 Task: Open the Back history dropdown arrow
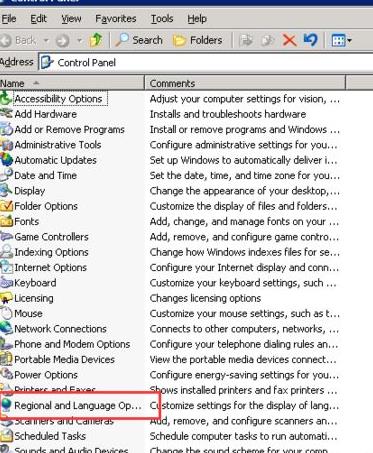pyautogui.click(x=46, y=41)
